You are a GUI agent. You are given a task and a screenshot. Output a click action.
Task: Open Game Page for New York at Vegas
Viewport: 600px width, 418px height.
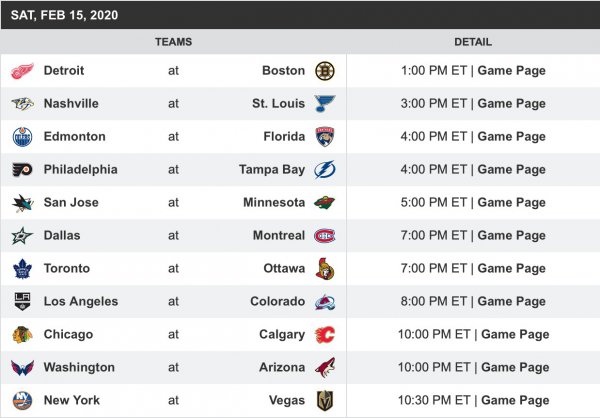(x=514, y=401)
